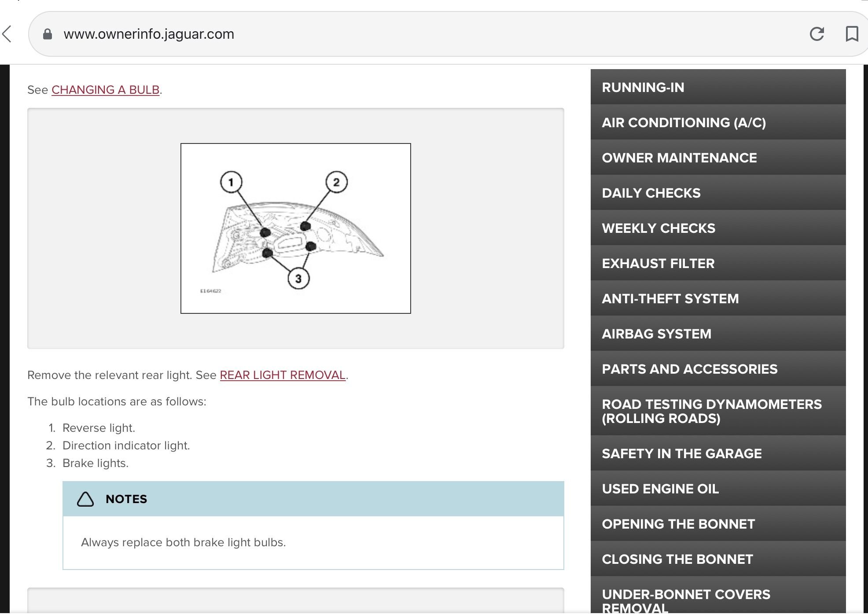The height and width of the screenshot is (614, 868).
Task: Click callout number 1 in diagram
Action: point(231,182)
